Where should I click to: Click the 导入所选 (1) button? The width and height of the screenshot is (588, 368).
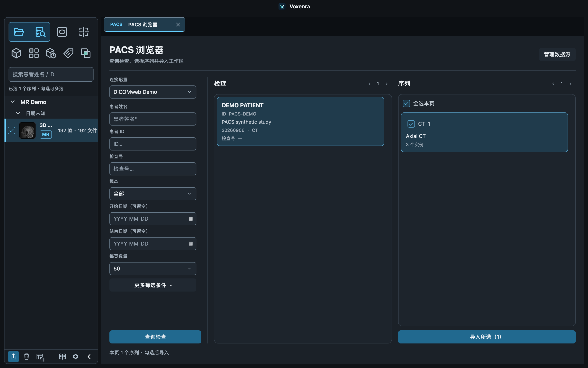click(487, 337)
